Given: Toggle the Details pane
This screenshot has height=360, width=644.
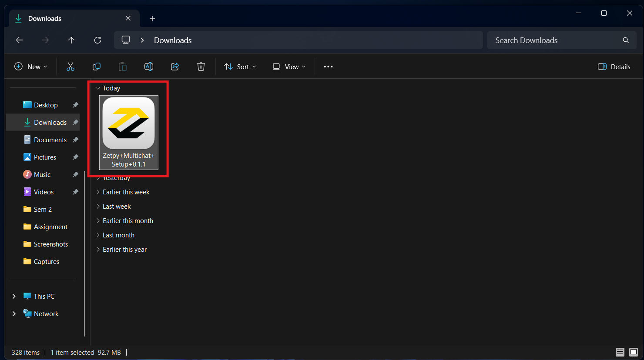Looking at the screenshot, I should (x=614, y=67).
